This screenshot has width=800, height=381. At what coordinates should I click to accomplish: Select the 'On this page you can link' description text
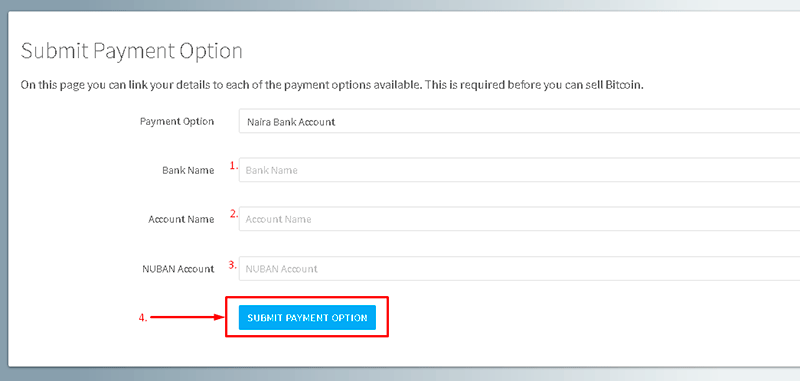pyautogui.click(x=332, y=85)
